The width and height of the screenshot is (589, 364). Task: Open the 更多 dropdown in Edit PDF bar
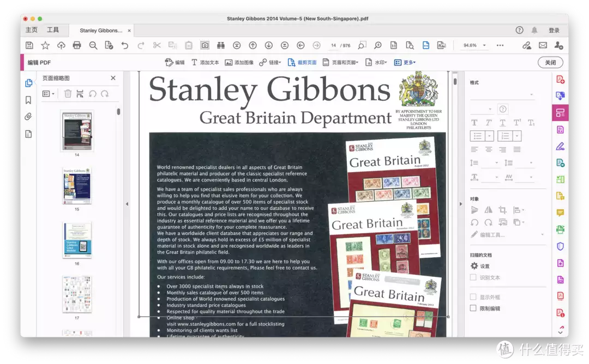[x=405, y=62]
